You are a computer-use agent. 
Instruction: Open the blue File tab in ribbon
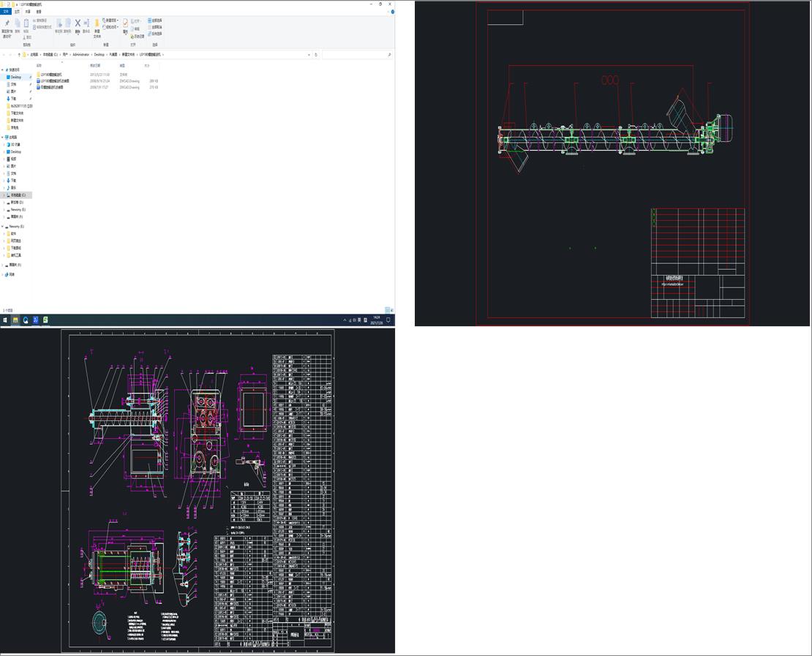coord(7,12)
